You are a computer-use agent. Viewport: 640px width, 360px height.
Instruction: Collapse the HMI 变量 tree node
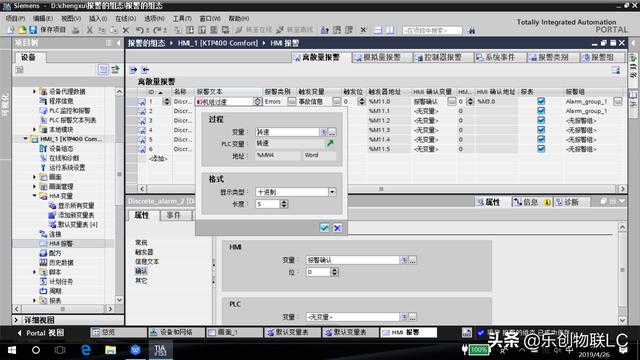[35, 196]
